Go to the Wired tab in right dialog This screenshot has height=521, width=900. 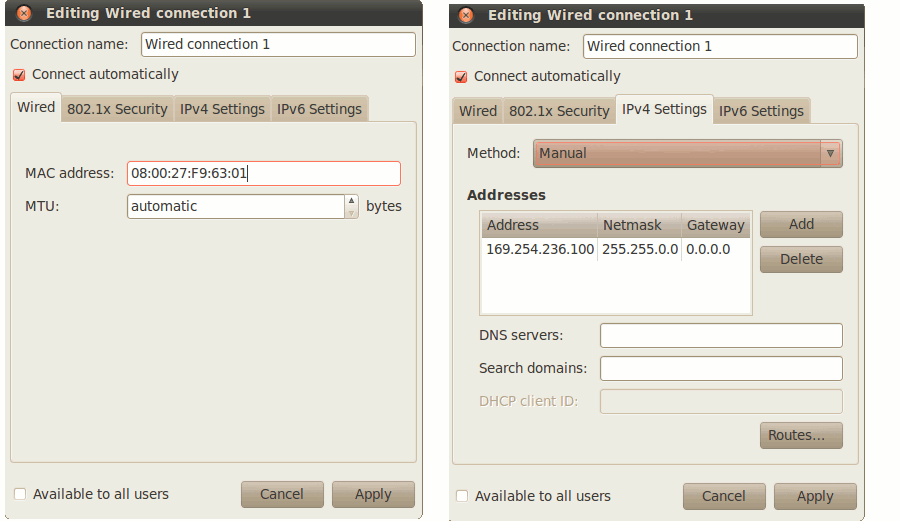[478, 111]
